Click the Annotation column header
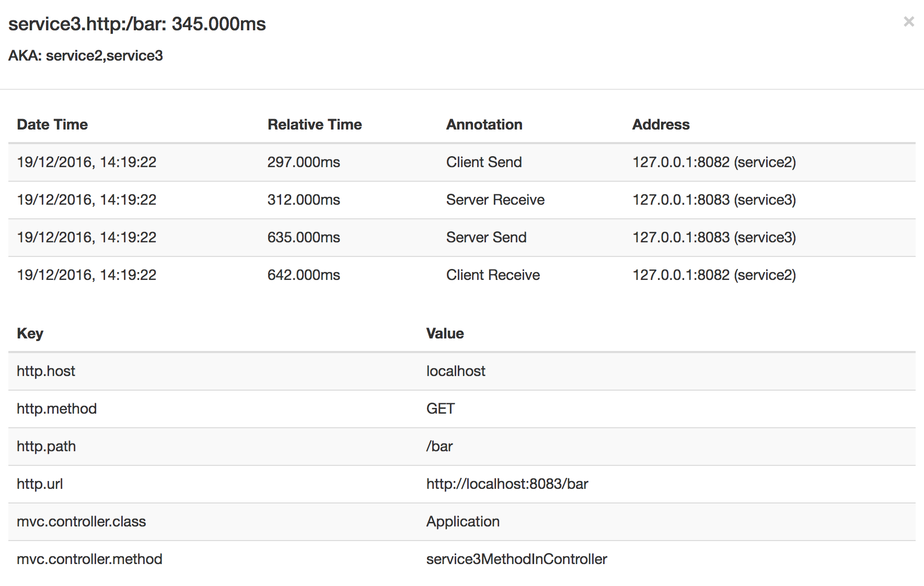Image resolution: width=924 pixels, height=586 pixels. point(484,124)
